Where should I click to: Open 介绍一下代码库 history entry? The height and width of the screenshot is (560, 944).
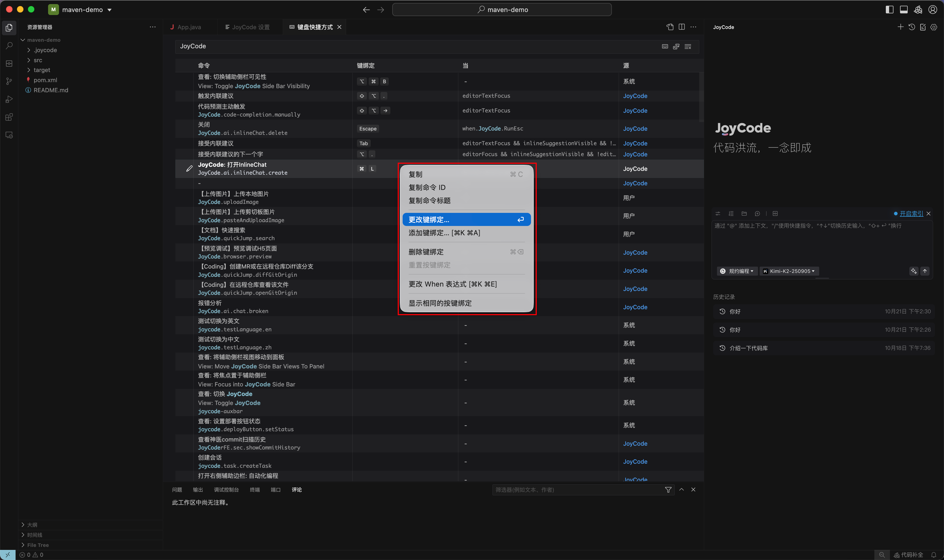824,348
